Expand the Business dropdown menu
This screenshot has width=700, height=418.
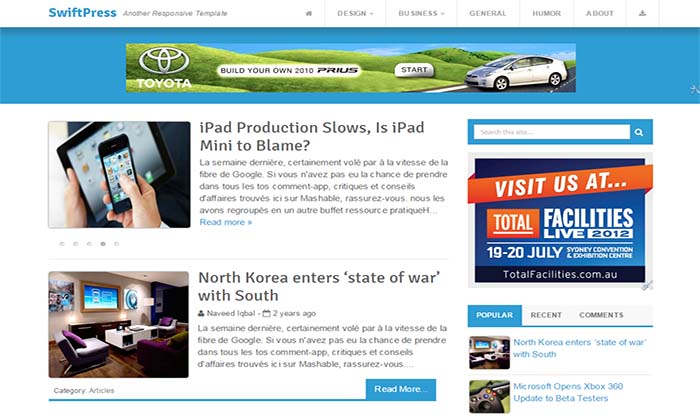421,13
